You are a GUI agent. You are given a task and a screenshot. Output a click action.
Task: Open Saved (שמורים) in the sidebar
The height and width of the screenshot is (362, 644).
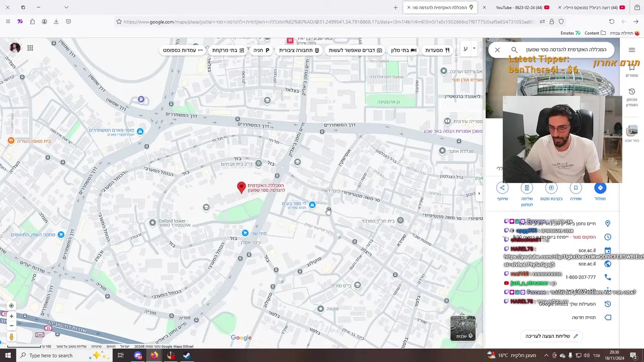[632, 70]
